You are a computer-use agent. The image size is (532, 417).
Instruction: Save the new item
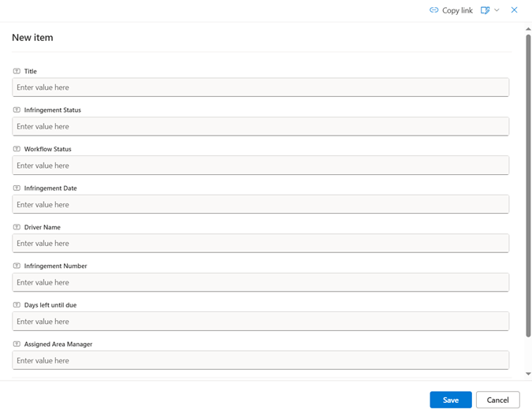coord(450,400)
